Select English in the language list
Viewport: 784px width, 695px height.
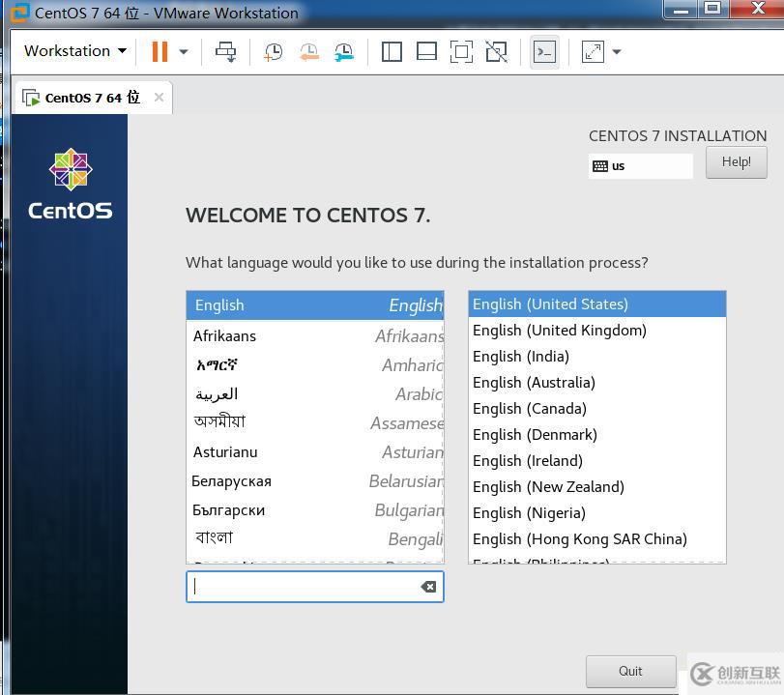[x=315, y=305]
